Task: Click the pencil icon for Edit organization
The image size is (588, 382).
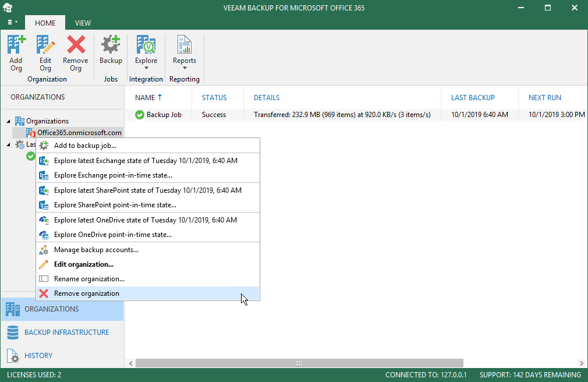Action: (44, 264)
